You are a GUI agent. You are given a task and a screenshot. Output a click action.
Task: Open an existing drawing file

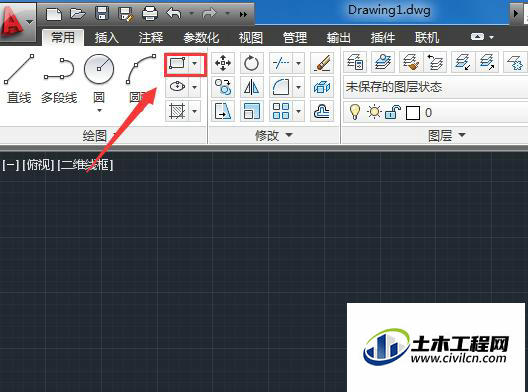click(78, 13)
